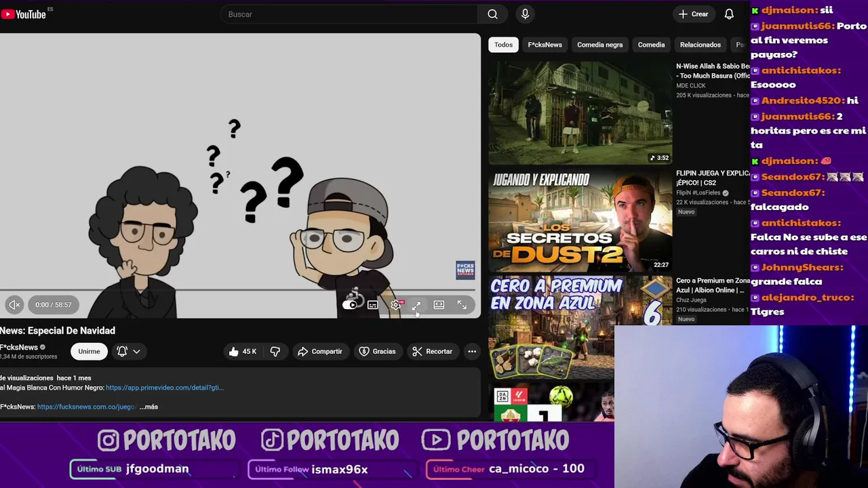The image size is (868, 488).
Task: Click the F*cks News watermark in player
Action: click(x=465, y=270)
